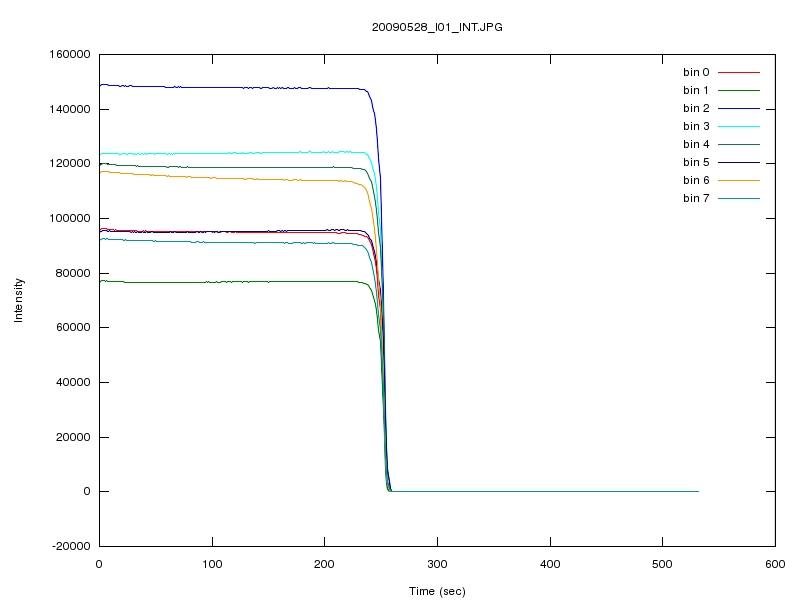Image resolution: width=800 pixels, height=600 pixels.
Task: Click the y-axis value 80000
Action: click(73, 273)
